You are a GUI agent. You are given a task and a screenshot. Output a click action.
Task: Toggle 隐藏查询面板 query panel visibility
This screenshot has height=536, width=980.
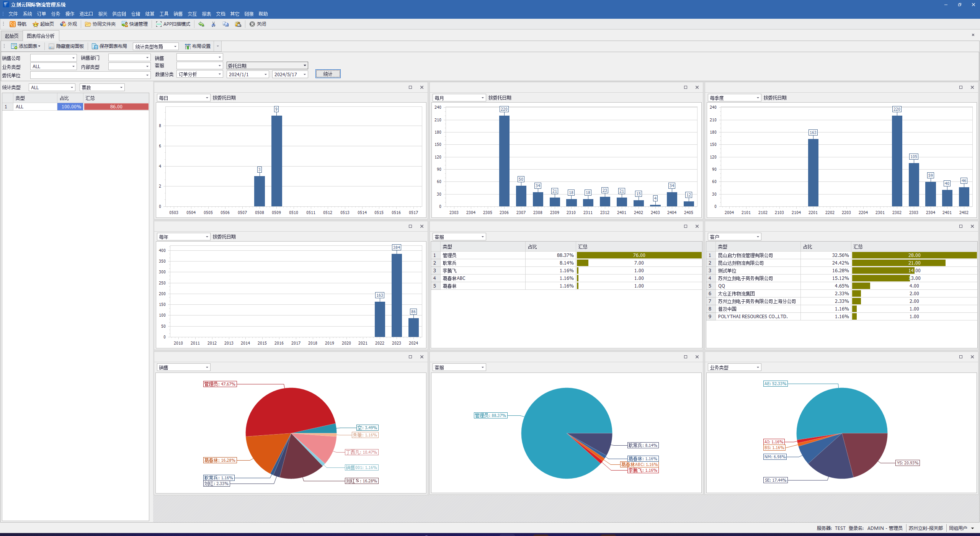coord(66,46)
